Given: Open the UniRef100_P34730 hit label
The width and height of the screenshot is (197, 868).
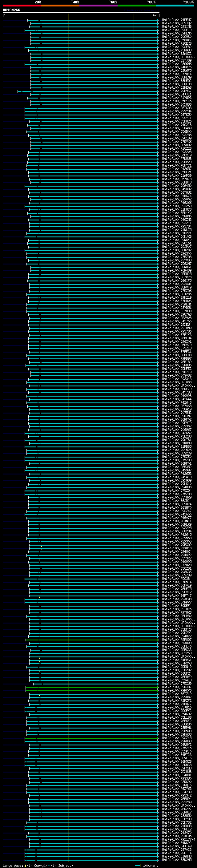Looking at the screenshot, I should pos(177,792).
